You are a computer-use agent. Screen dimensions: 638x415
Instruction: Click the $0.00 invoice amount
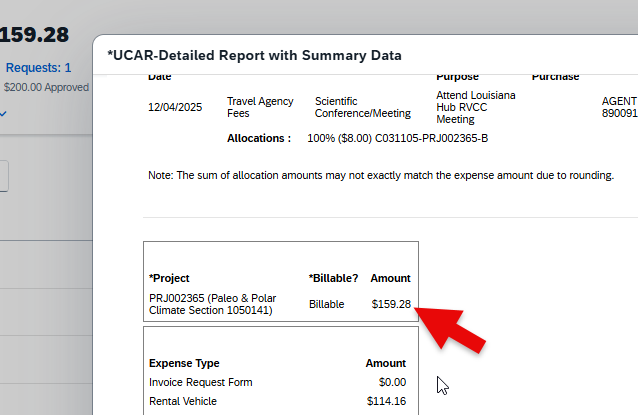point(392,382)
